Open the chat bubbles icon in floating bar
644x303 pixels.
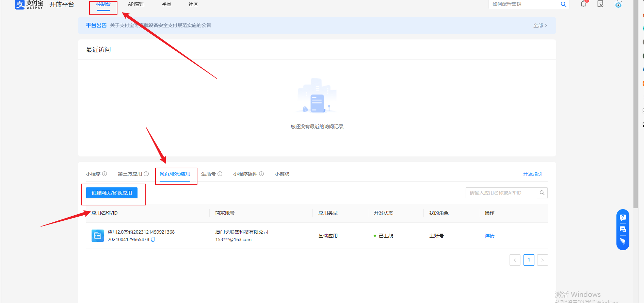(623, 229)
